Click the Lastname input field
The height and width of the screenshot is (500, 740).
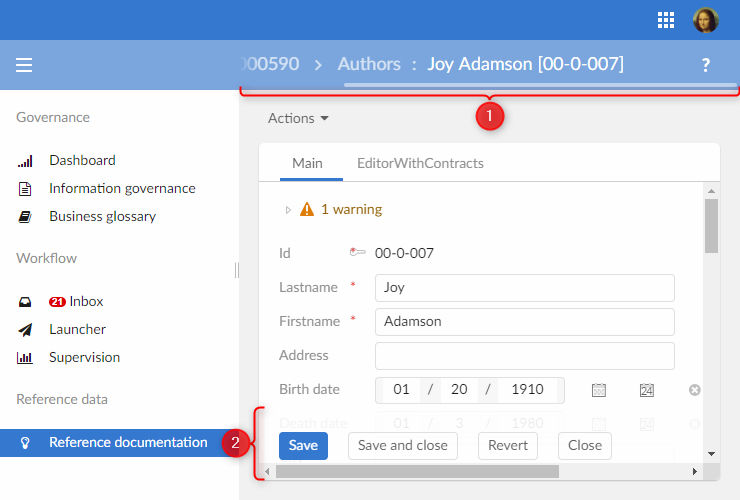pos(525,288)
